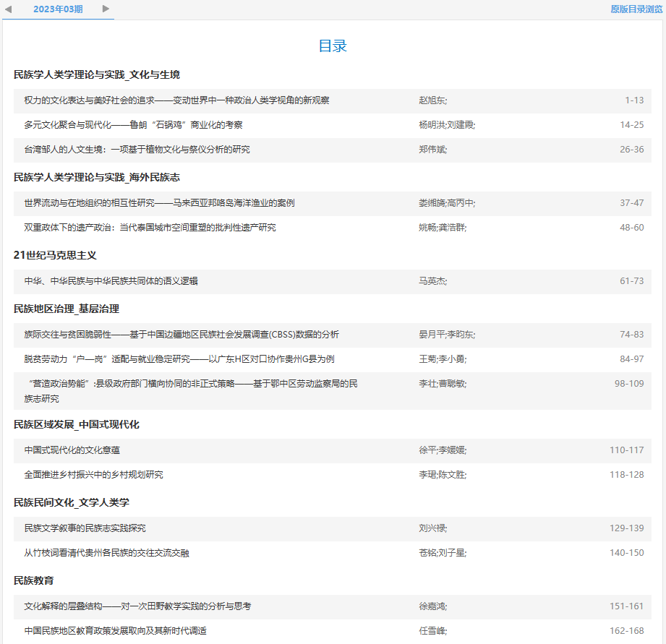Open article 全面推进乡村振兴中的乡村规划研究

(94, 475)
